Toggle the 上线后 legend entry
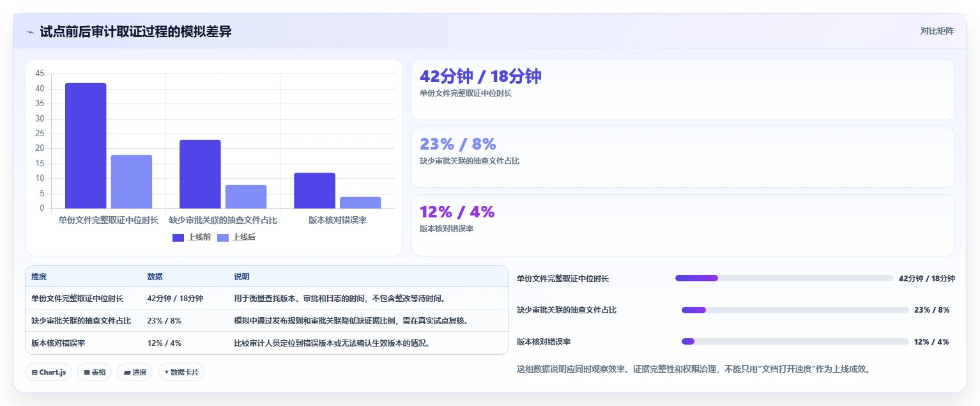The image size is (980, 406). [236, 237]
